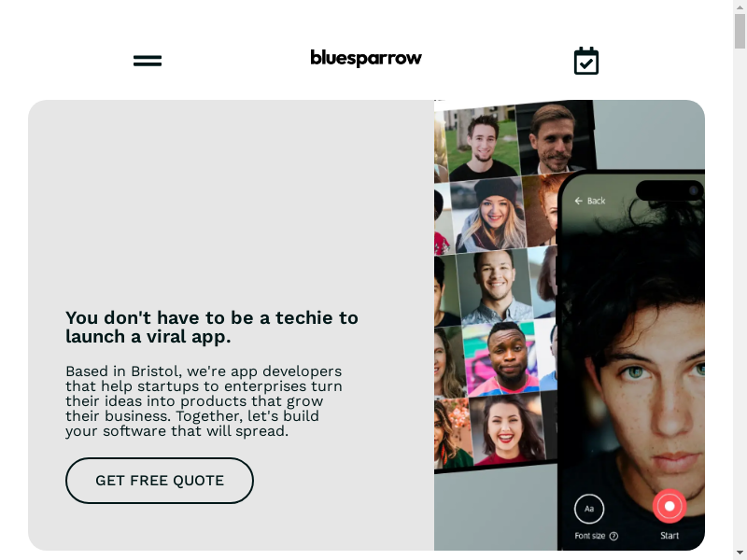747x560 pixels.
Task: Click the scrollbar up arrow
Action: click(740, 5)
